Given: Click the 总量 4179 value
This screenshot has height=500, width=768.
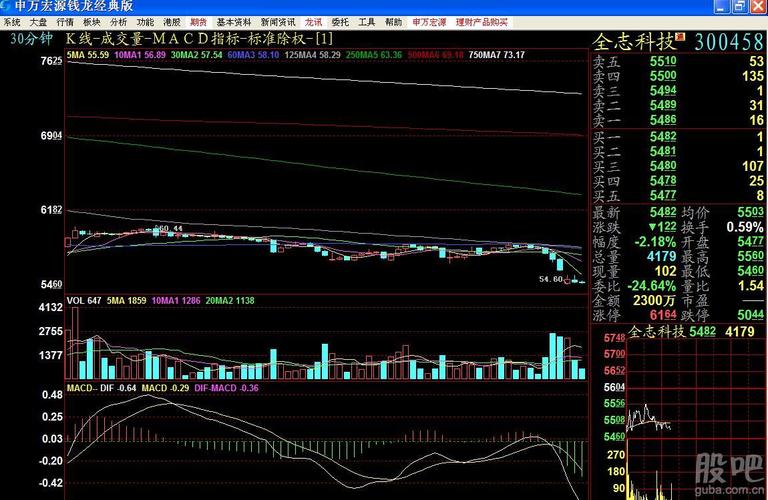Looking at the screenshot, I should (661, 257).
